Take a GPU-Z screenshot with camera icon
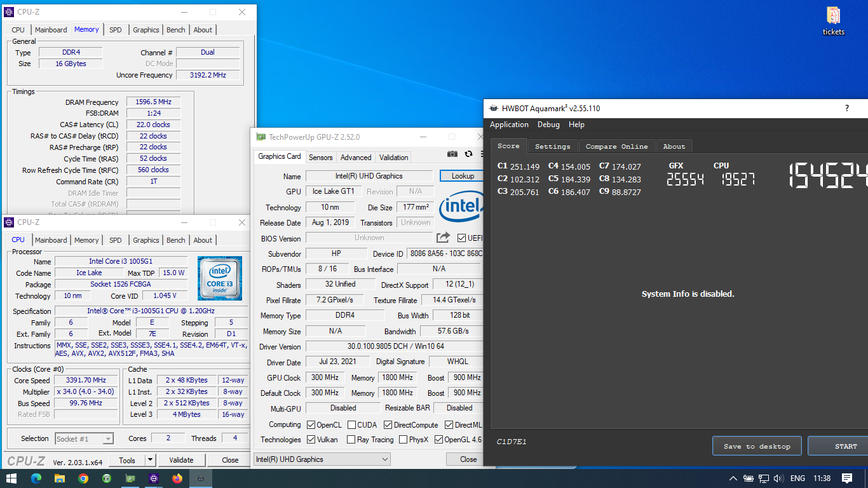Screen dimensions: 868x488 (452, 154)
